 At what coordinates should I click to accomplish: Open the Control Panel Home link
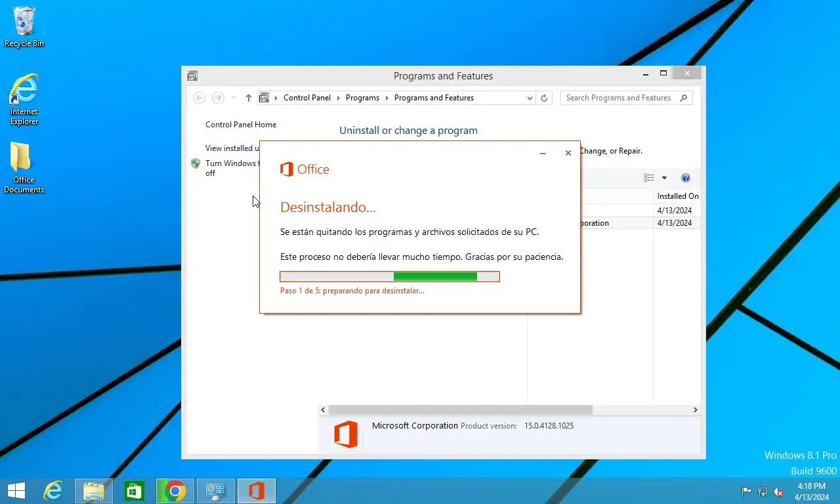[x=241, y=125]
